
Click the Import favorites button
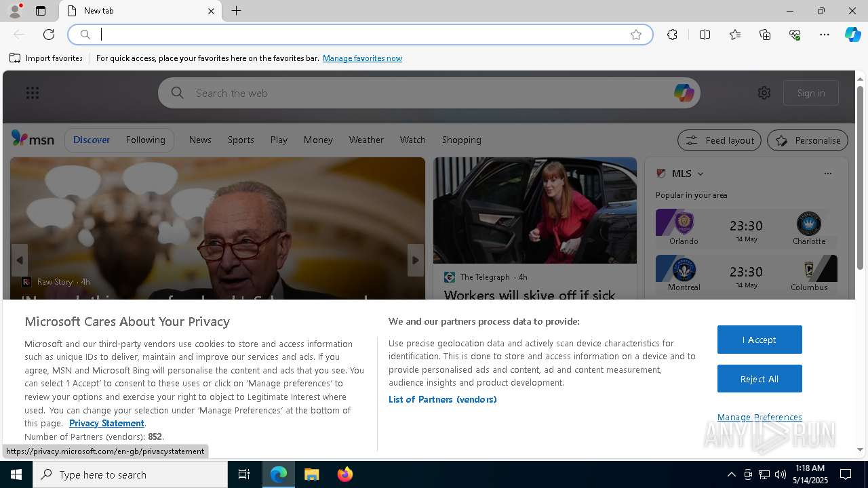(46, 58)
